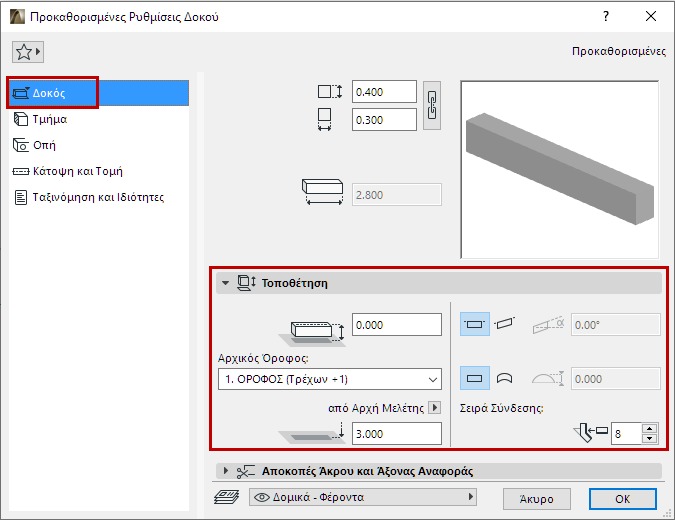Click the help question mark button
This screenshot has height=520, width=675.
pos(606,16)
